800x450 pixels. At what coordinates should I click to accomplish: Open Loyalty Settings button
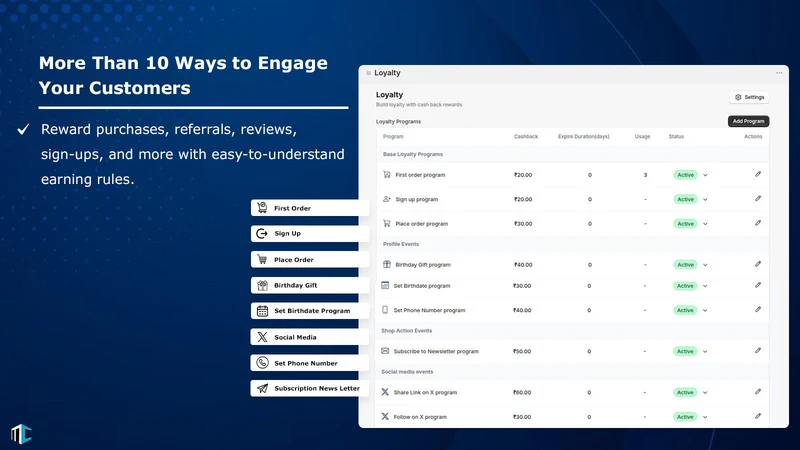click(749, 97)
